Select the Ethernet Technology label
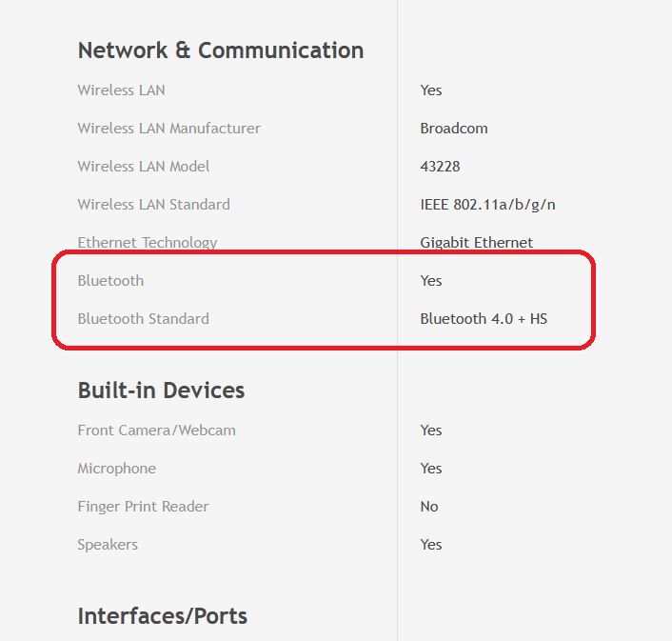The image size is (672, 641). pyautogui.click(x=147, y=243)
